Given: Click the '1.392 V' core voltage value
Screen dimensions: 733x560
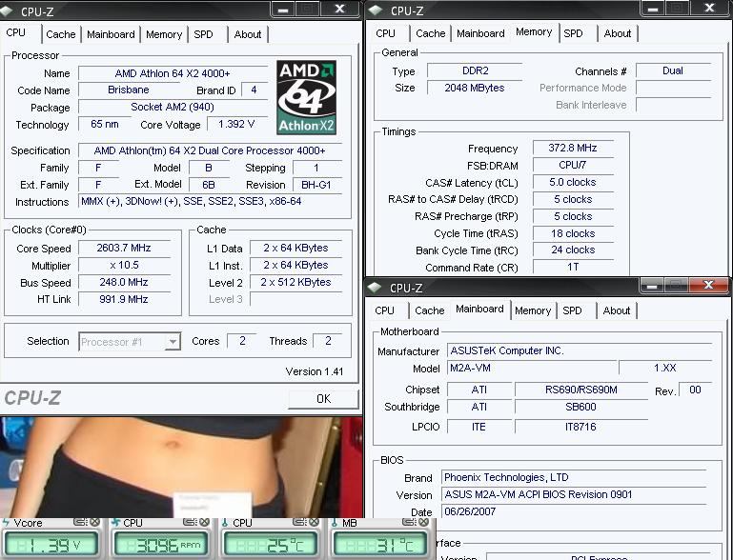Looking at the screenshot, I should click(236, 124).
